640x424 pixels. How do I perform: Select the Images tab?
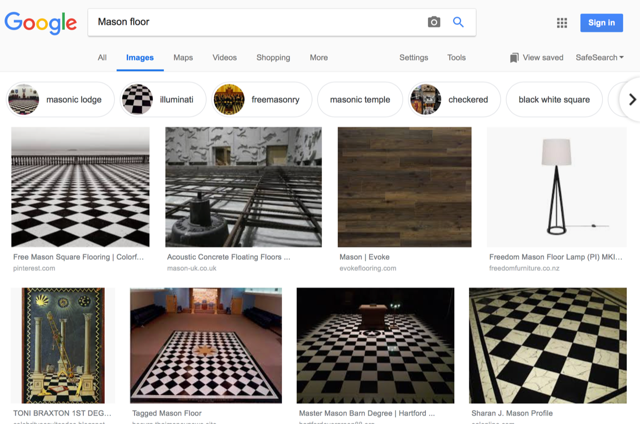pos(140,58)
